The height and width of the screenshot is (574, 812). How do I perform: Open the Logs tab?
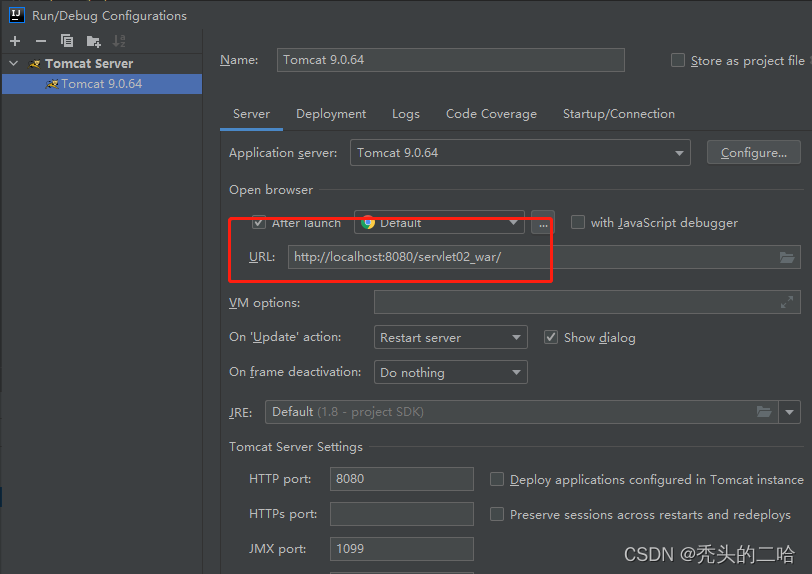tap(405, 114)
